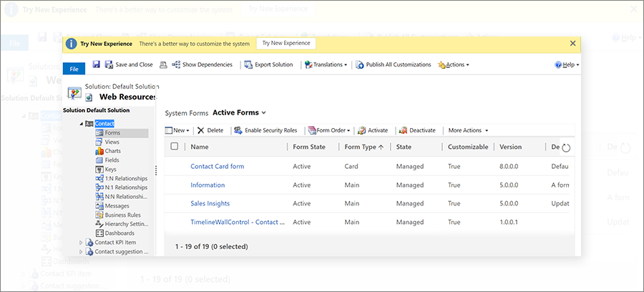Deactivate the selected form
Screen dimensions: 644x292
tap(417, 130)
